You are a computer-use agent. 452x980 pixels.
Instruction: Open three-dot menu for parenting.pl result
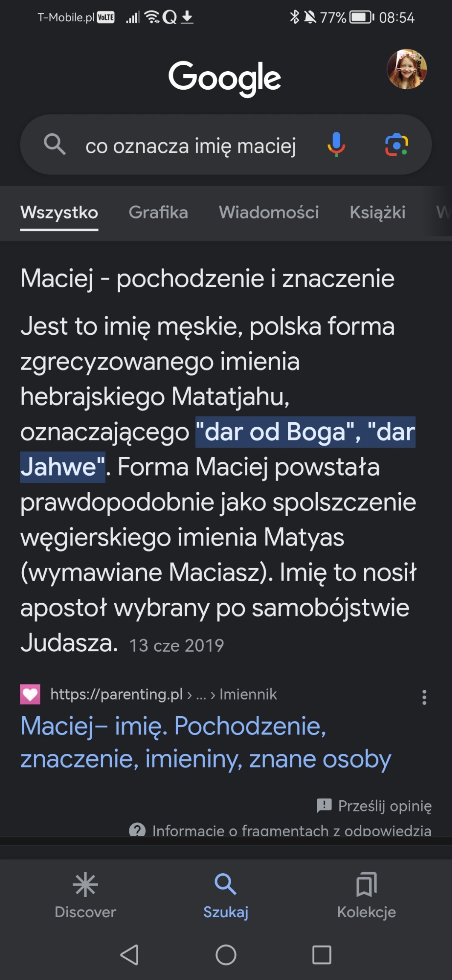pyautogui.click(x=424, y=697)
